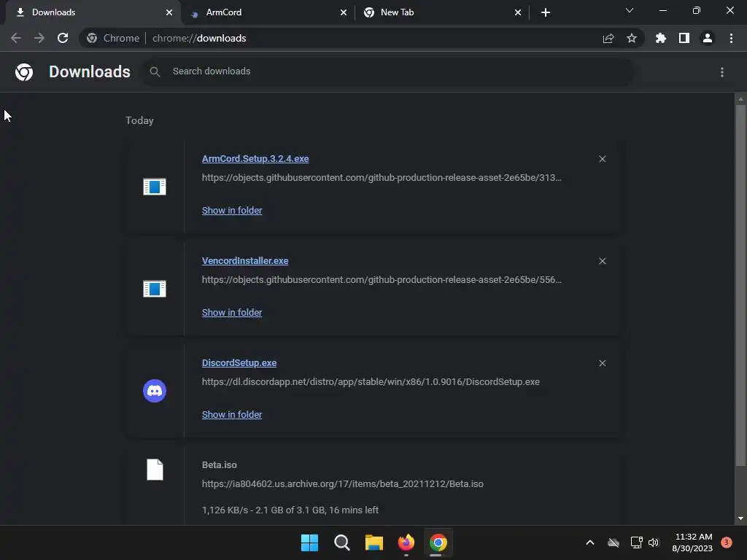Open the VencordInstaller.exe file link
Screen dimensions: 747x560
coord(245,260)
